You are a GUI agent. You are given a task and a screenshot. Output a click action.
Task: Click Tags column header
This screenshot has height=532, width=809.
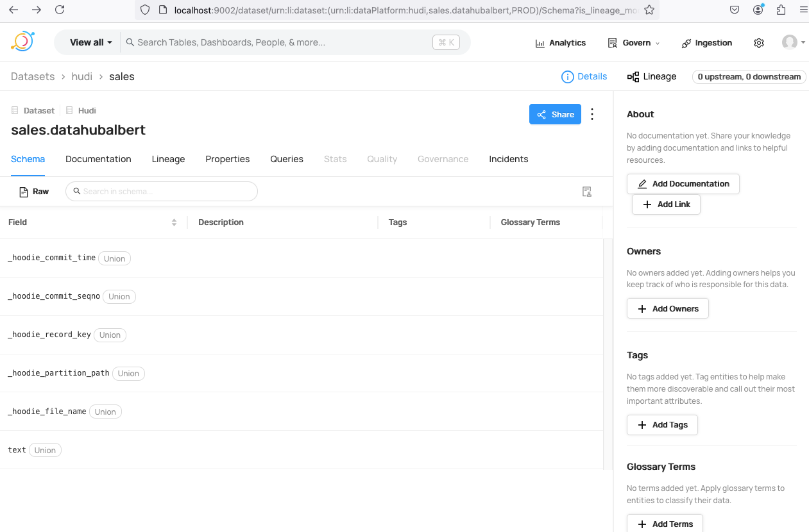pos(398,222)
